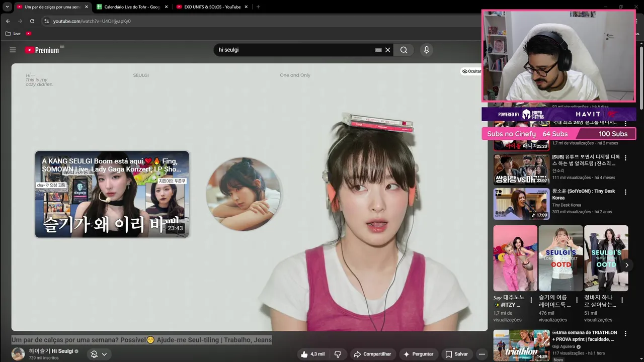Open the YouTube hamburger guide menu

point(13,50)
